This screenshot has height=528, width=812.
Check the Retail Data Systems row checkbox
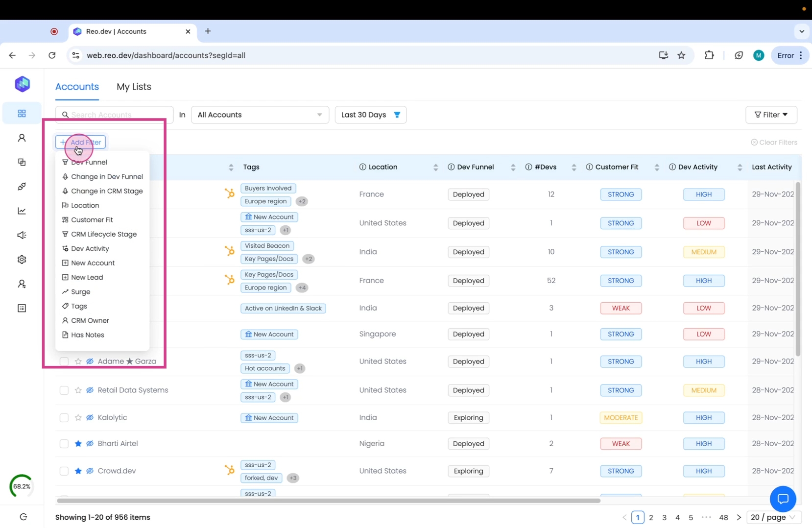(x=64, y=390)
